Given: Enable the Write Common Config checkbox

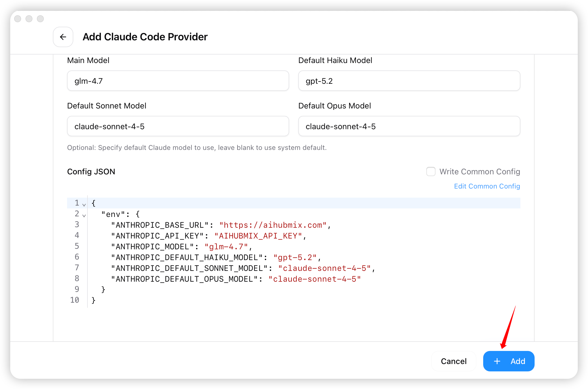Looking at the screenshot, I should pyautogui.click(x=431, y=172).
